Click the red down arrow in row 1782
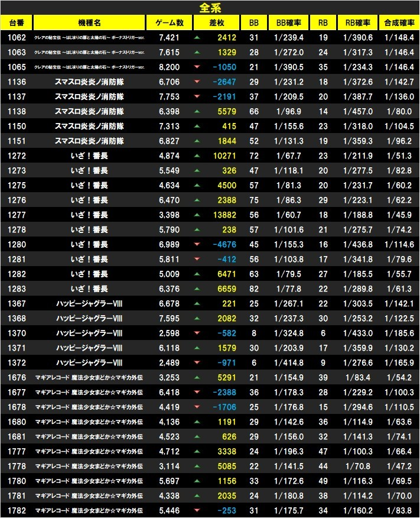 (x=197, y=510)
